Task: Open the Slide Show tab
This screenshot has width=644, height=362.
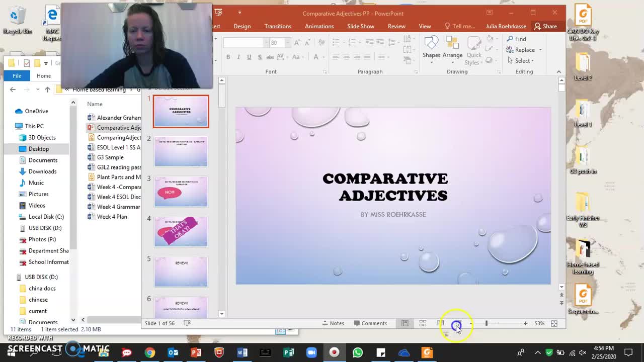Action: [361, 26]
